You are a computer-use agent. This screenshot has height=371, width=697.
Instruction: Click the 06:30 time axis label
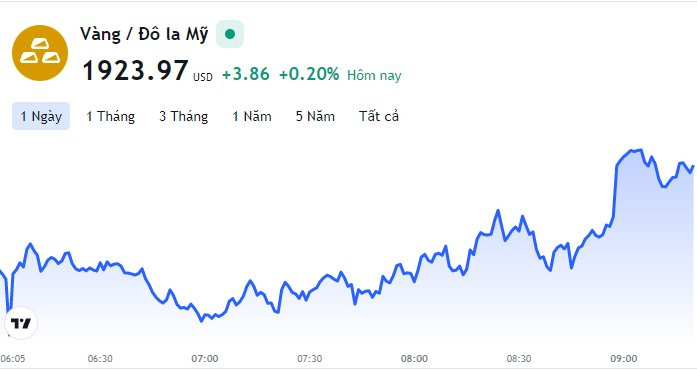[x=100, y=359]
